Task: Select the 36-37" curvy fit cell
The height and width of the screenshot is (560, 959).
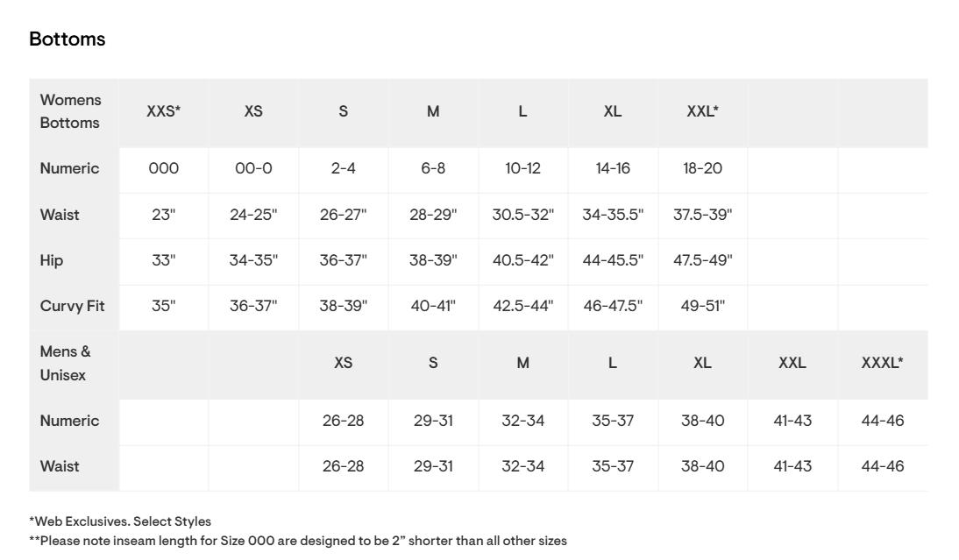Action: tap(253, 307)
